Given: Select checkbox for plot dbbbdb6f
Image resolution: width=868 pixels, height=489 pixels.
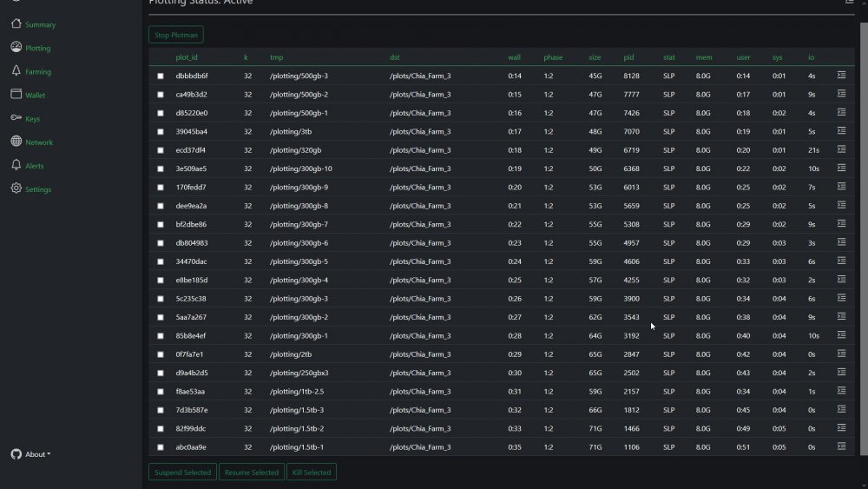Looking at the screenshot, I should coord(161,76).
